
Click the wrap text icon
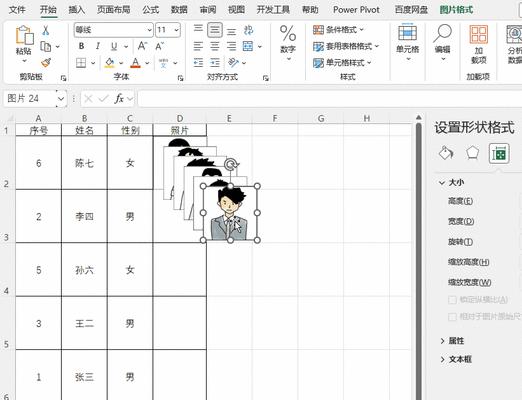click(x=248, y=30)
